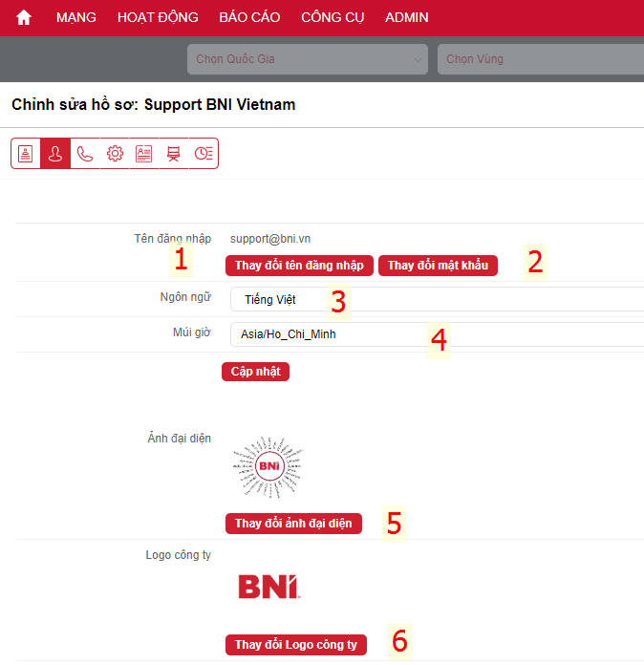This screenshot has width=644, height=665.
Task: Open the CÔNG CỤ menu
Action: click(333, 17)
